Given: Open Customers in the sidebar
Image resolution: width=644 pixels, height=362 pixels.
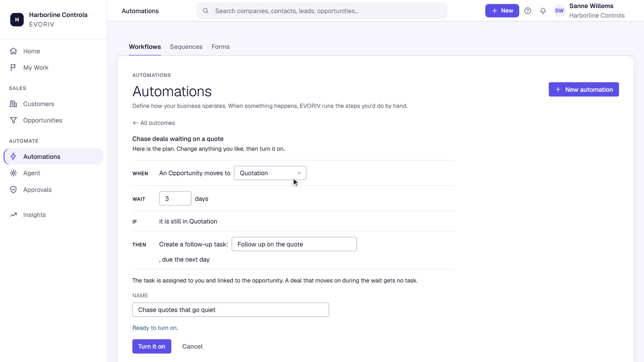Looking at the screenshot, I should pyautogui.click(x=54, y=104).
